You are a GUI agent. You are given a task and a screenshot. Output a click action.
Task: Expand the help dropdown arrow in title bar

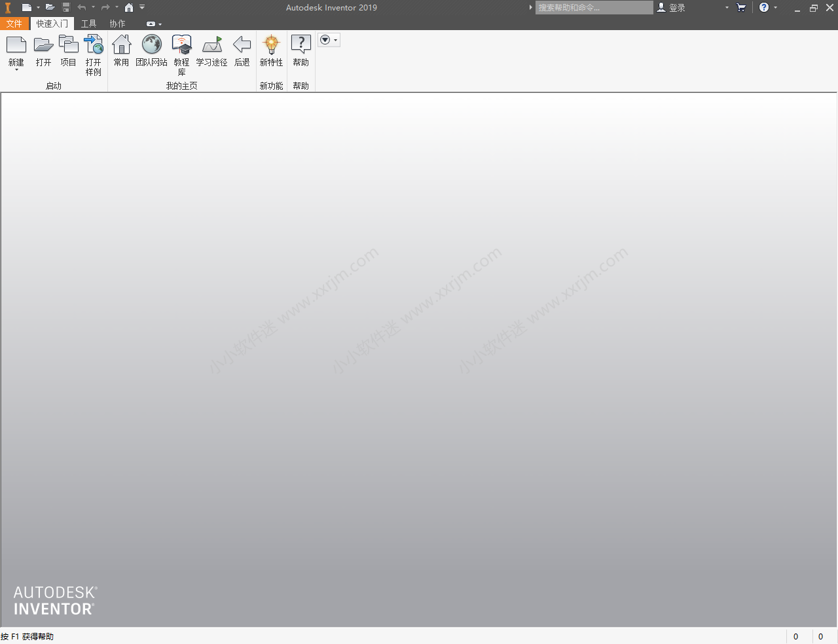[x=776, y=8]
